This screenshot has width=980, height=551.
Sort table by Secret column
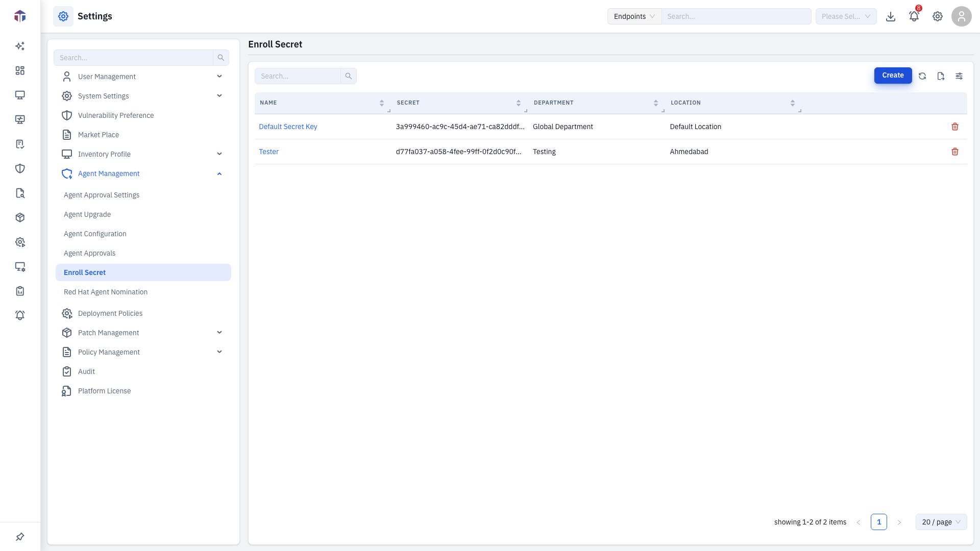pos(518,103)
